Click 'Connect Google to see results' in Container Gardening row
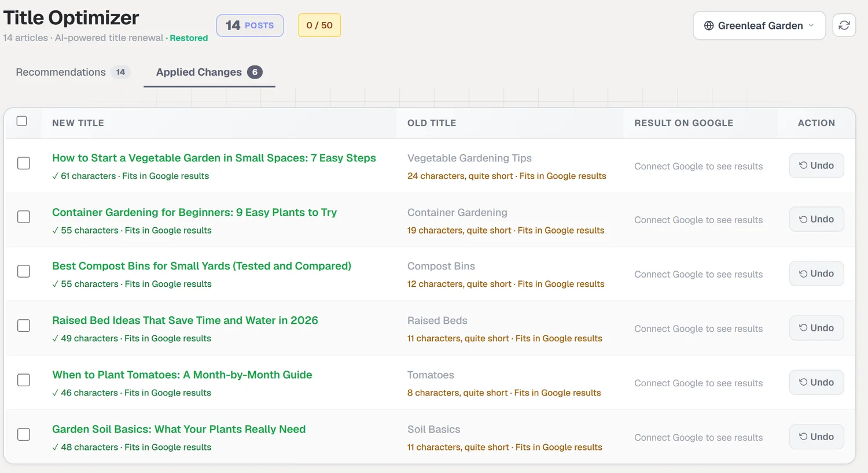The image size is (868, 473). click(x=698, y=220)
